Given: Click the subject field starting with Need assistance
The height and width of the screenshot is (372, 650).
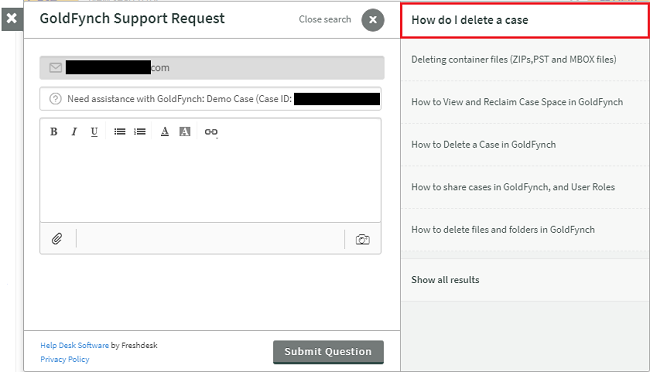Looking at the screenshot, I should pyautogui.click(x=211, y=99).
